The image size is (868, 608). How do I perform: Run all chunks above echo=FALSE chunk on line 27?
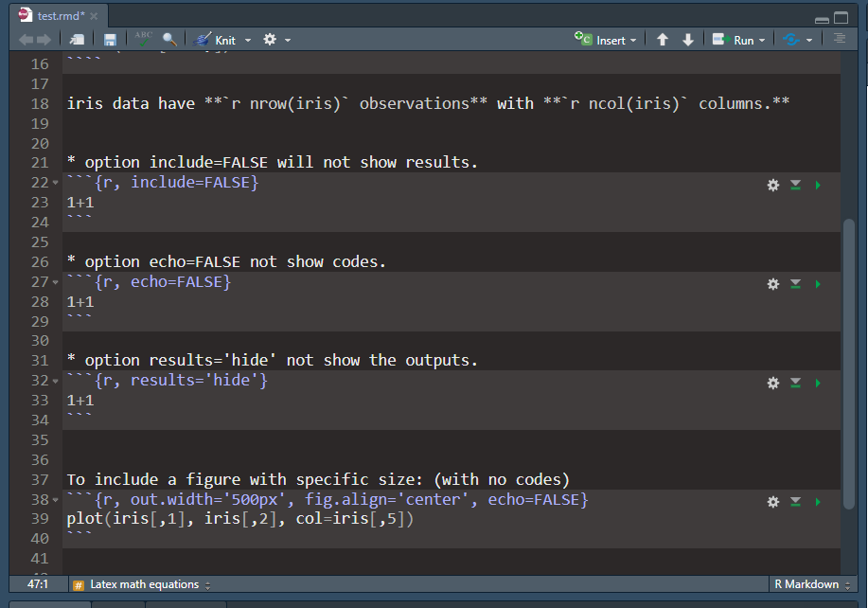[795, 284]
